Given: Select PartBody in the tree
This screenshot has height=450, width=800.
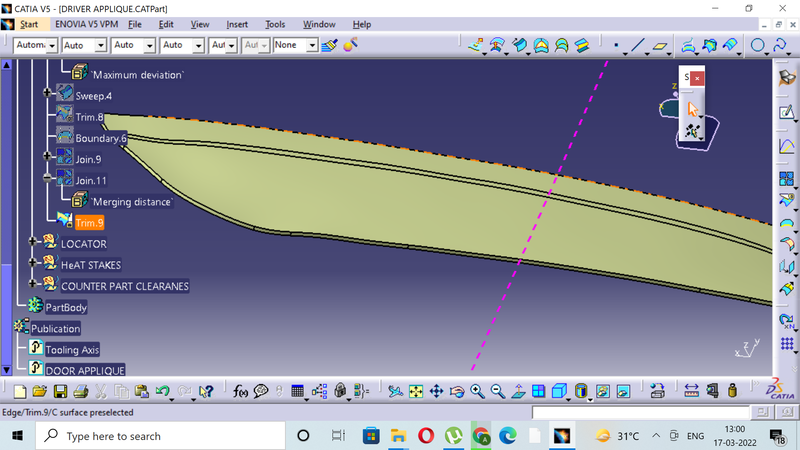Looking at the screenshot, I should [66, 307].
